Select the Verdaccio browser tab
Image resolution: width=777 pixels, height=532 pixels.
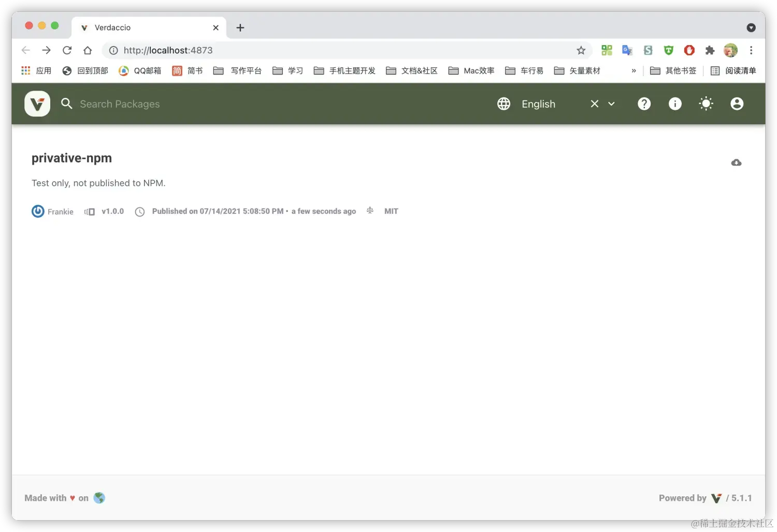tap(149, 27)
